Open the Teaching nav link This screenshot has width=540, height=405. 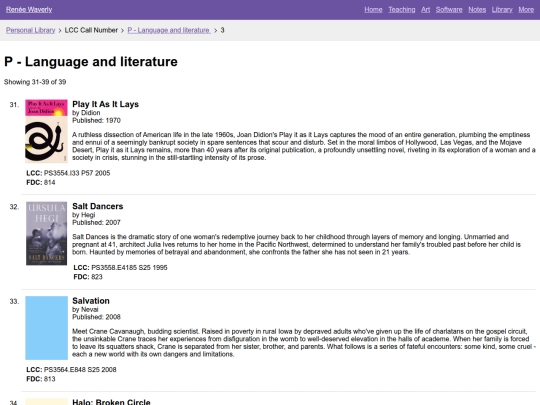click(x=402, y=10)
